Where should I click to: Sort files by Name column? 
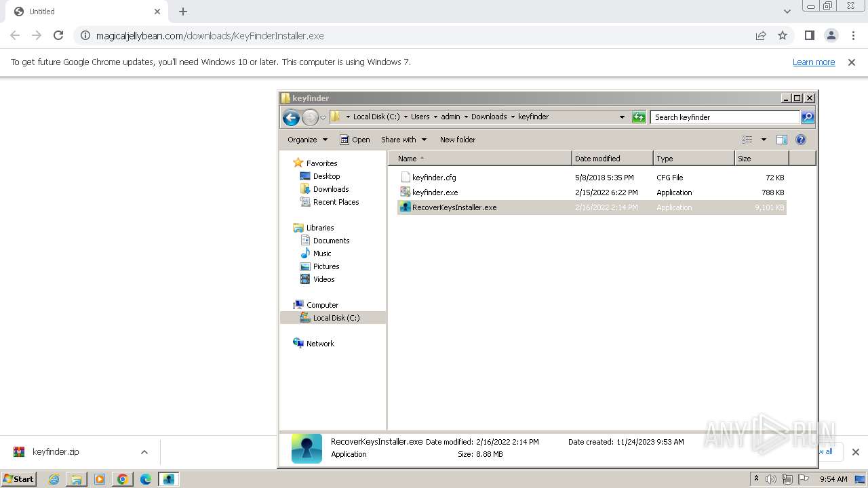(x=480, y=159)
